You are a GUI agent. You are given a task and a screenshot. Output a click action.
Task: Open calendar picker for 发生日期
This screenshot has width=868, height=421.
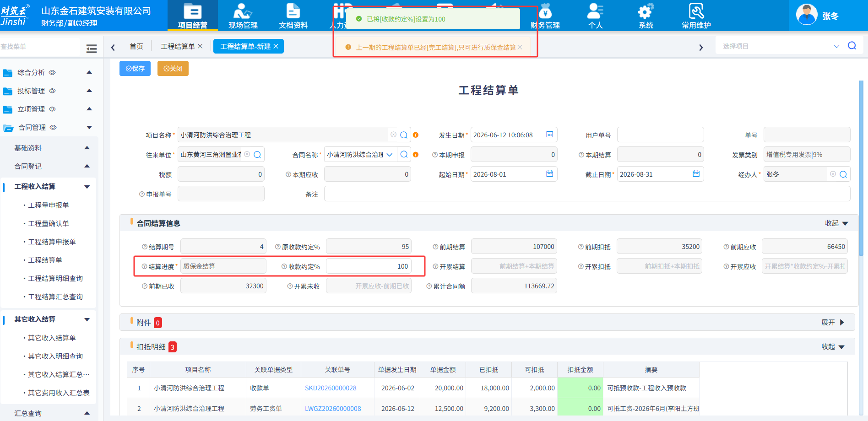550,135
